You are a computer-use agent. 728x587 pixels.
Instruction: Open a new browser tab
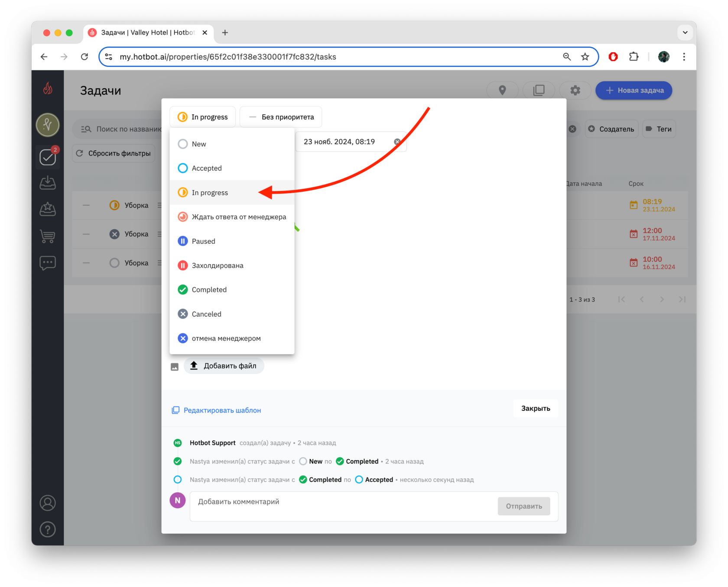225,32
